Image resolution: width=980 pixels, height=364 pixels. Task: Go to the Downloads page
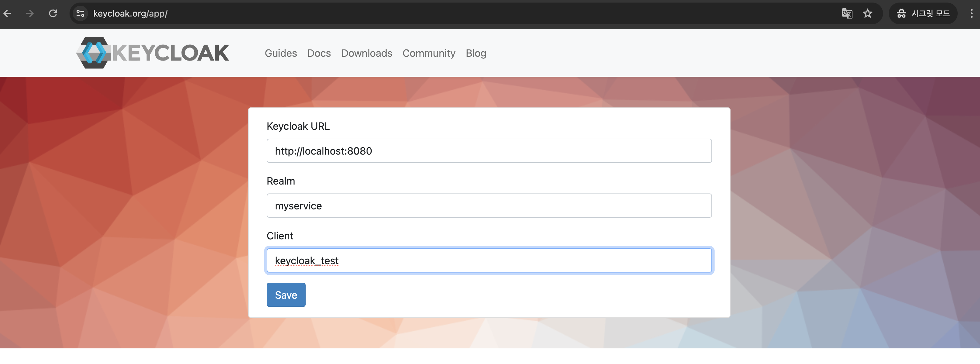[x=366, y=53]
